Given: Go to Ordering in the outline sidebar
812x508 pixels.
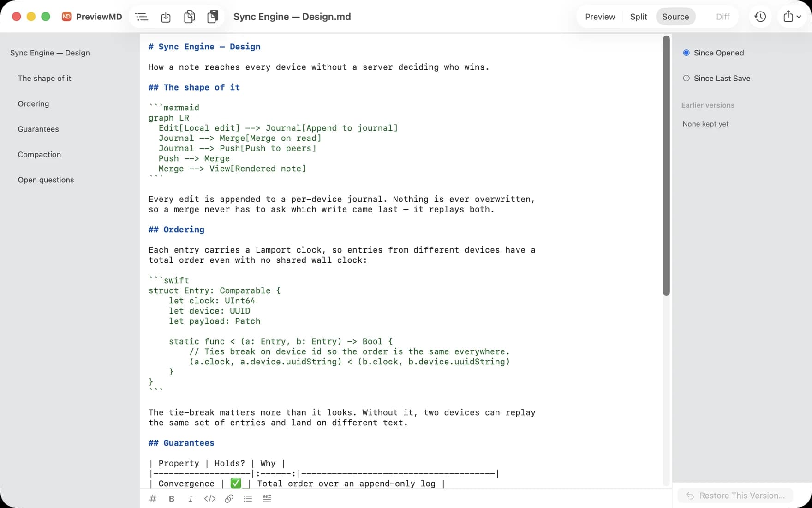Looking at the screenshot, I should coord(33,104).
